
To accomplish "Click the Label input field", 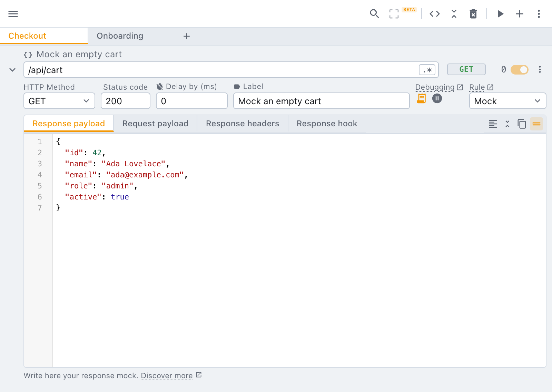I will click(322, 101).
